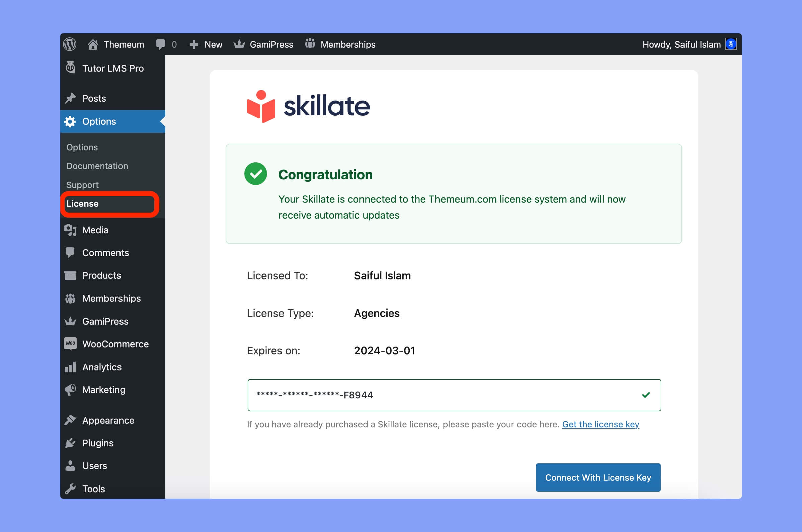Click the Tutor LMS Pro owl icon
Image resolution: width=802 pixels, height=532 pixels.
(70, 68)
